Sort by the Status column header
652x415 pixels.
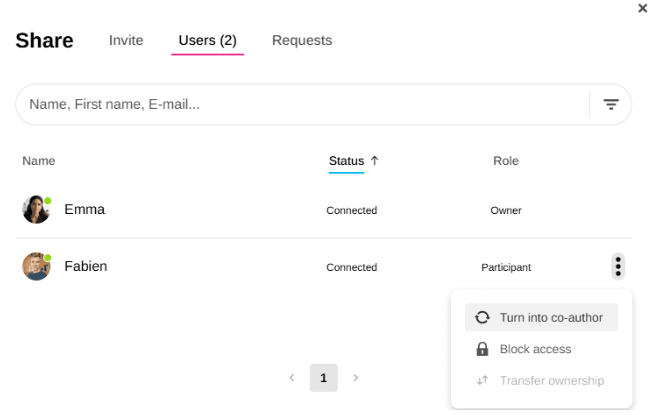[x=346, y=161]
